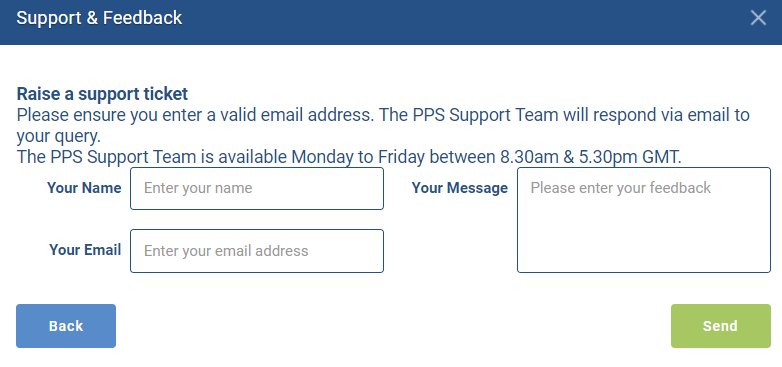This screenshot has height=367, width=782.
Task: Click the empty lower part of message box
Action: (x=644, y=239)
